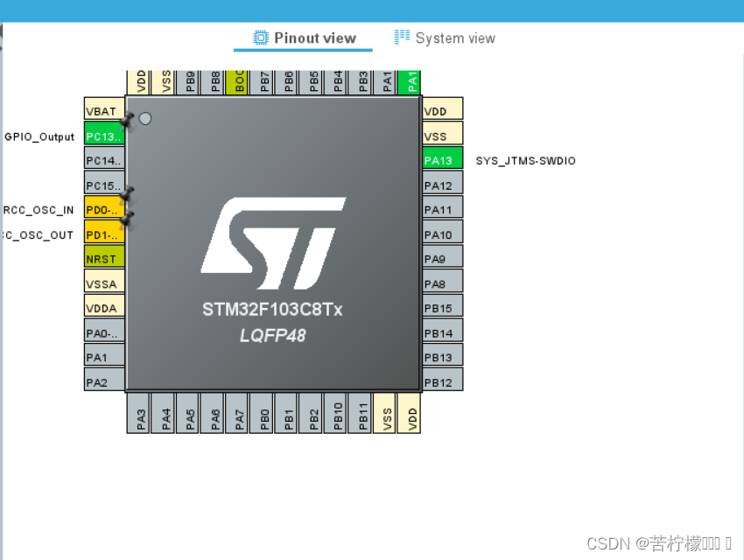The width and height of the screenshot is (744, 560).
Task: Select the PB12 pin
Action: click(x=443, y=380)
